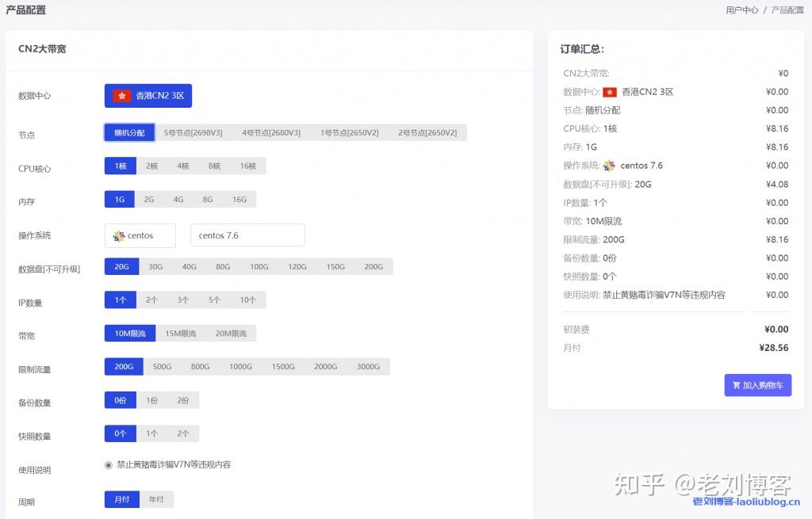Choose node 1号节点[2650V2]

[x=349, y=132]
